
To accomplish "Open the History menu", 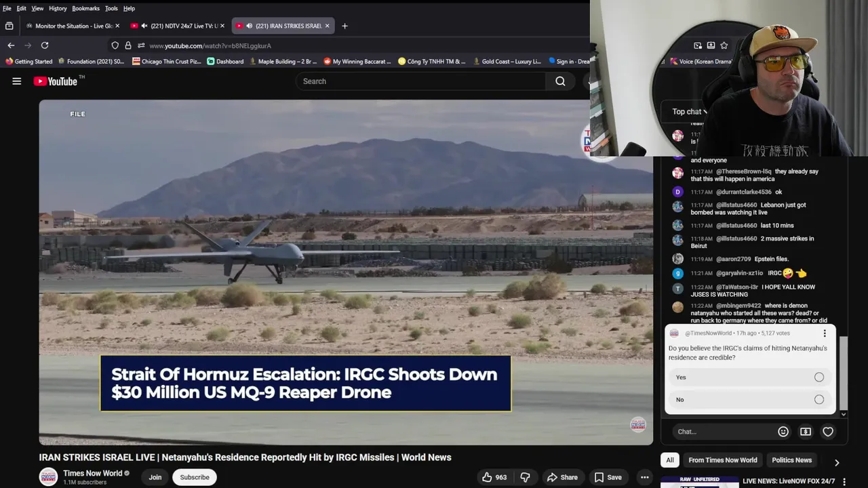I will click(x=58, y=8).
